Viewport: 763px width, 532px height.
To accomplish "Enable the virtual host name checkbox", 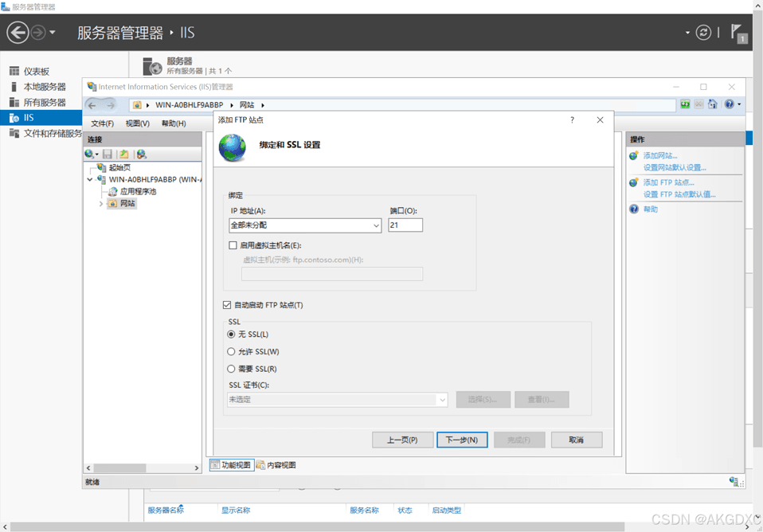I will [233, 246].
